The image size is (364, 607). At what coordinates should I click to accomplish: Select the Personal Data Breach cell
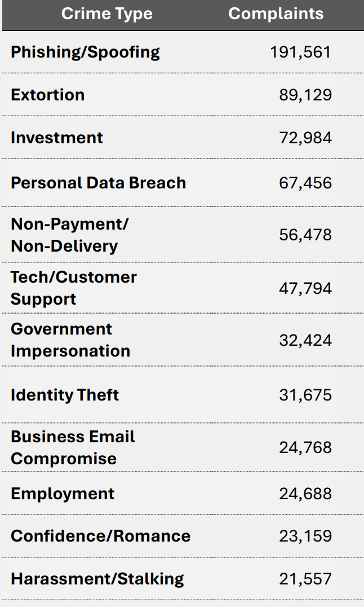click(98, 183)
